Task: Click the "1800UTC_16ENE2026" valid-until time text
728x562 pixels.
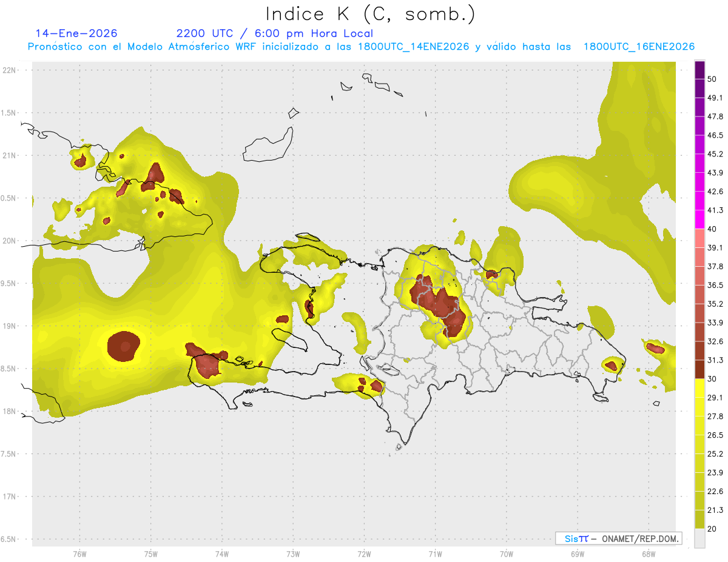Action: [x=639, y=47]
